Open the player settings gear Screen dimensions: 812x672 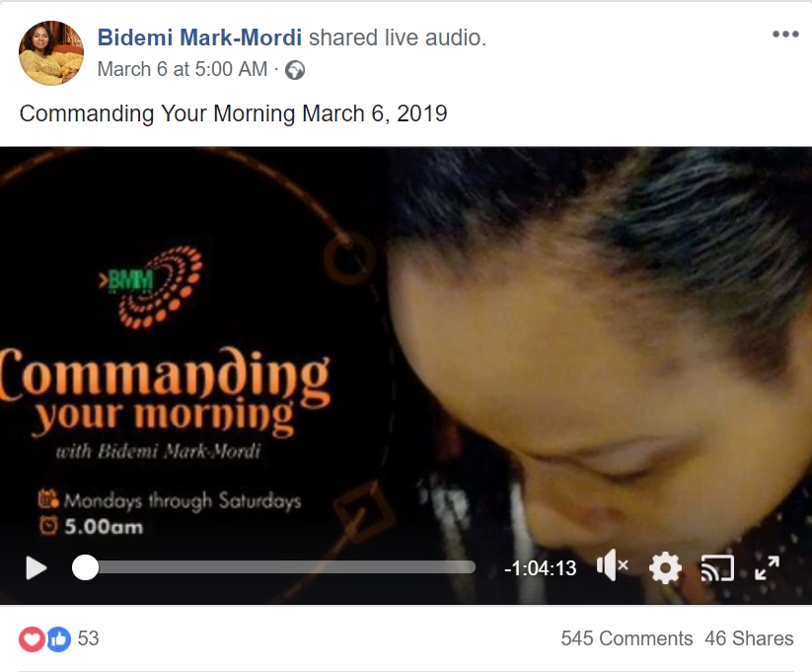[x=665, y=568]
